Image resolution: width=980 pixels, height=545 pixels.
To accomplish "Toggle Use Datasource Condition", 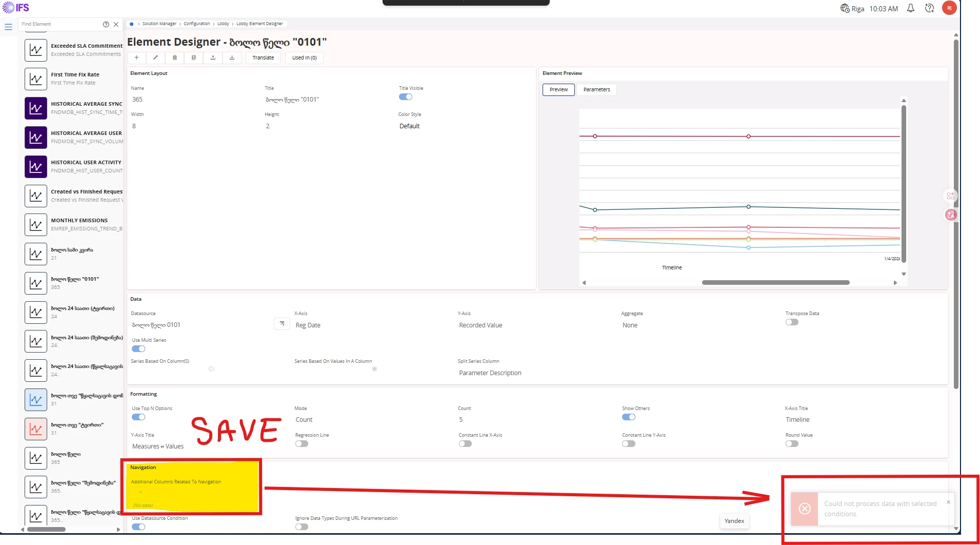I will [138, 527].
